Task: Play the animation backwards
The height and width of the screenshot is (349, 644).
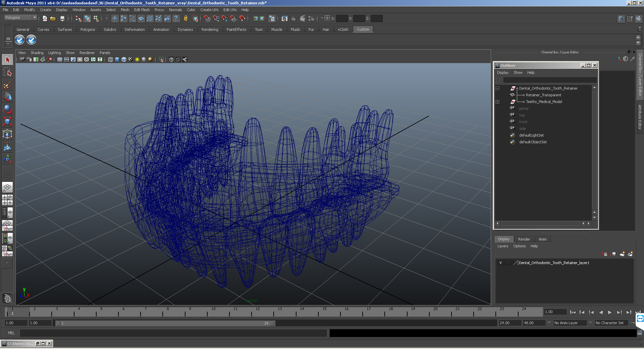Action: click(x=601, y=312)
